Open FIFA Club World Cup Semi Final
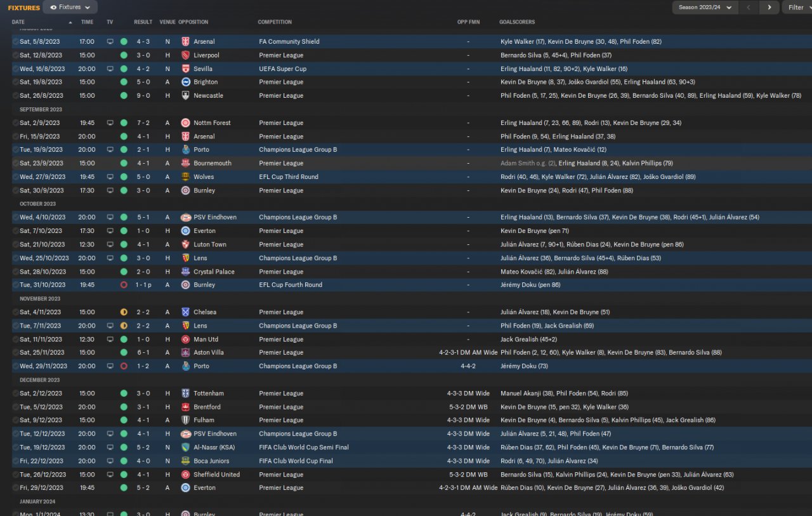This screenshot has height=516, width=812. [x=304, y=447]
